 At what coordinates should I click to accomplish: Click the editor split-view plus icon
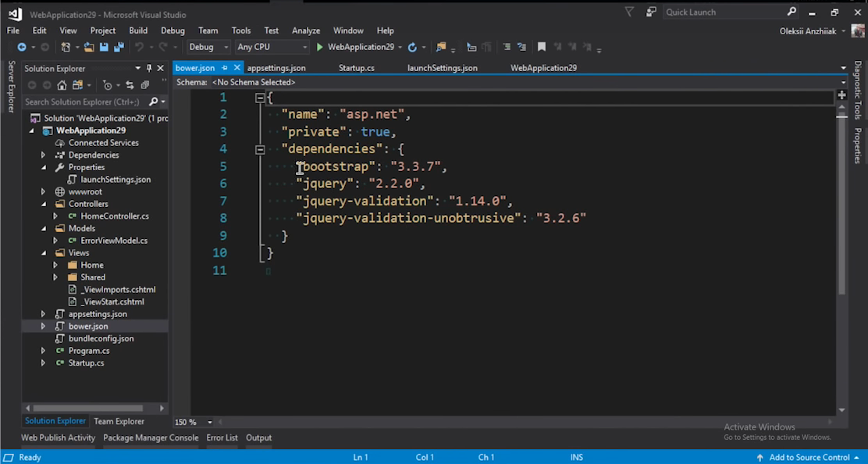click(842, 95)
